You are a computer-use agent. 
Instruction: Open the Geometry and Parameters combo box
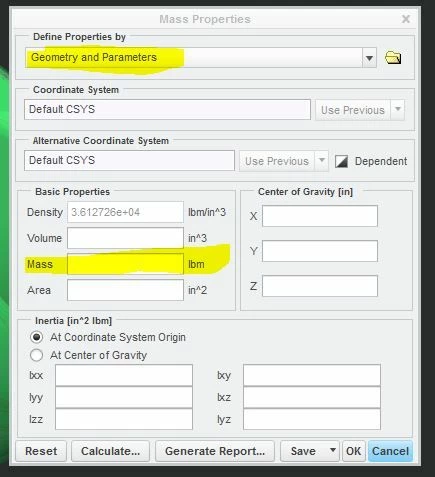[201, 58]
